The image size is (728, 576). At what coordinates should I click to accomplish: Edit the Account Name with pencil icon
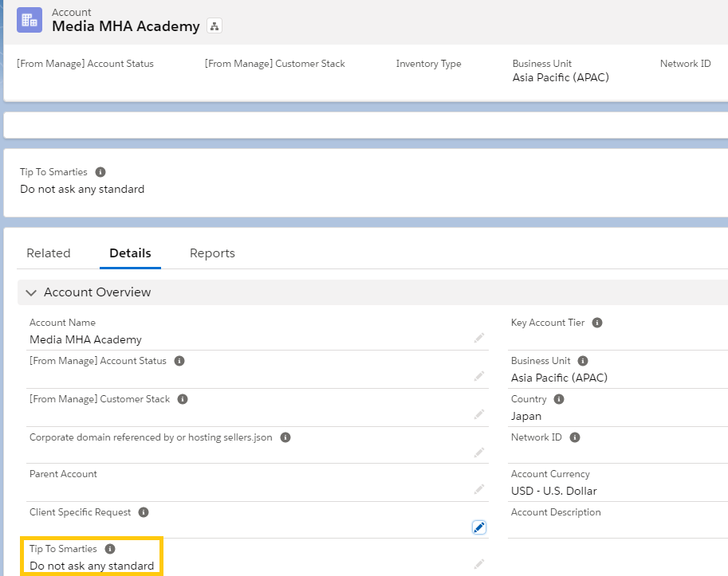[x=478, y=338]
